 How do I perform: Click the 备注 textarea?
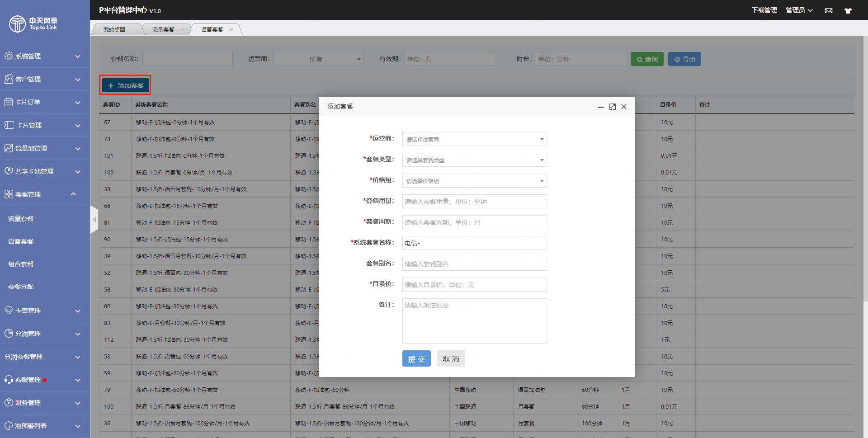click(474, 321)
